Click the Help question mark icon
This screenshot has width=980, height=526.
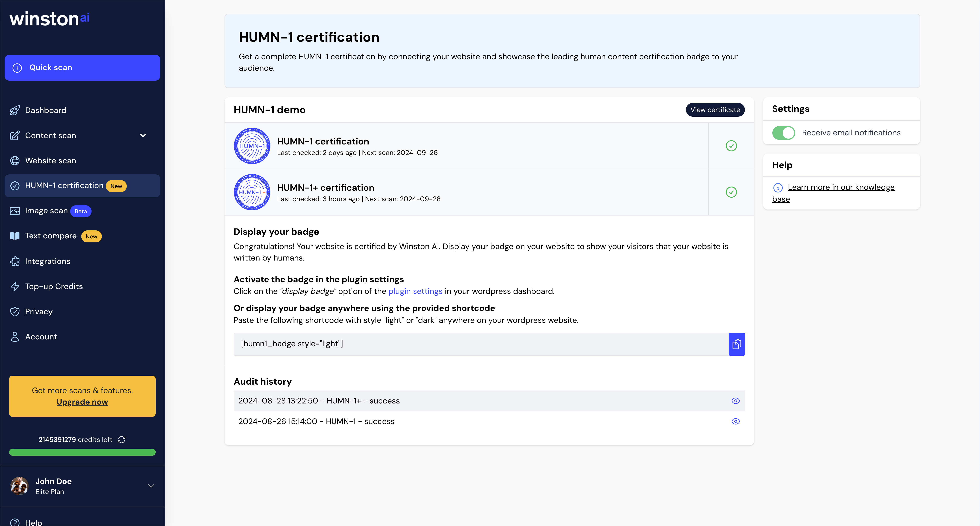(15, 522)
